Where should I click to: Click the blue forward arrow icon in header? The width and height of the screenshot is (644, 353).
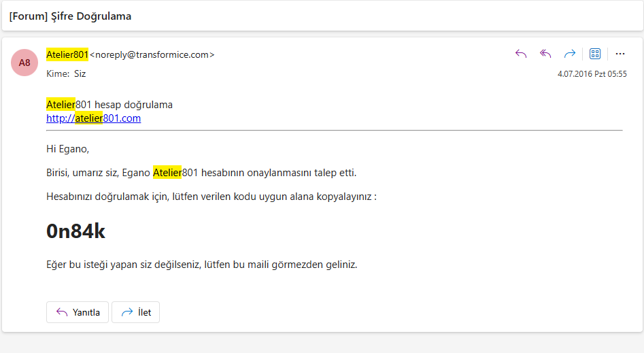(x=570, y=54)
